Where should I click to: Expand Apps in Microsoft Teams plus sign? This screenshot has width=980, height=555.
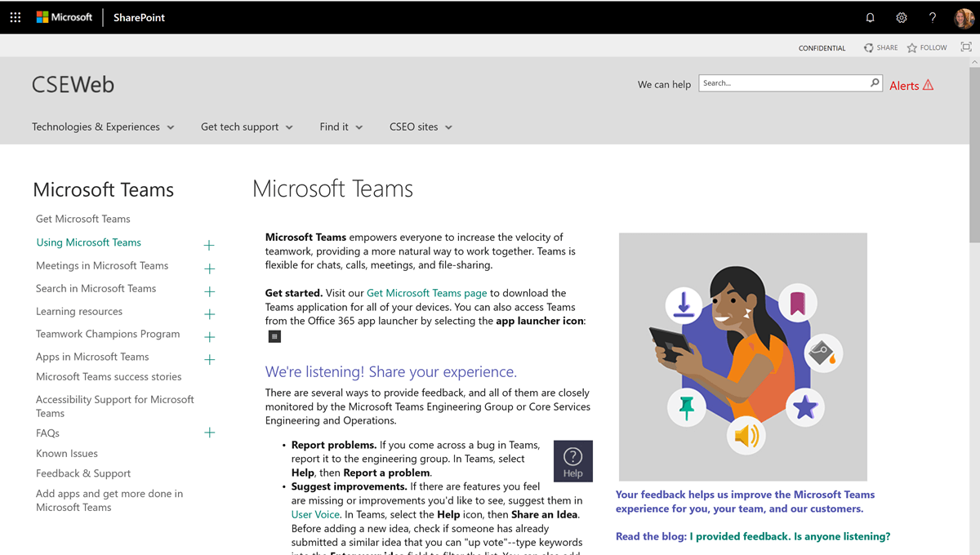click(209, 359)
